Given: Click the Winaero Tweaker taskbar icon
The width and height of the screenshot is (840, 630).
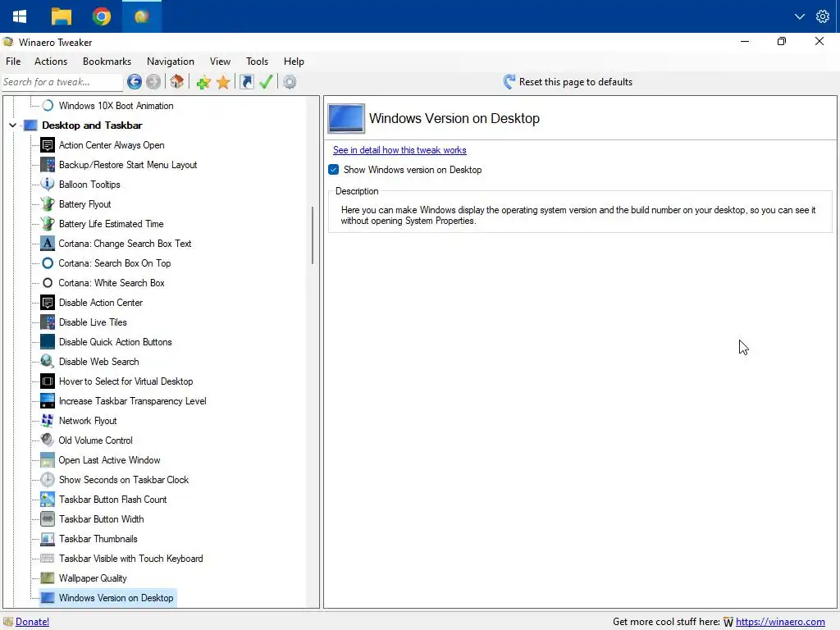Looking at the screenshot, I should (x=142, y=16).
